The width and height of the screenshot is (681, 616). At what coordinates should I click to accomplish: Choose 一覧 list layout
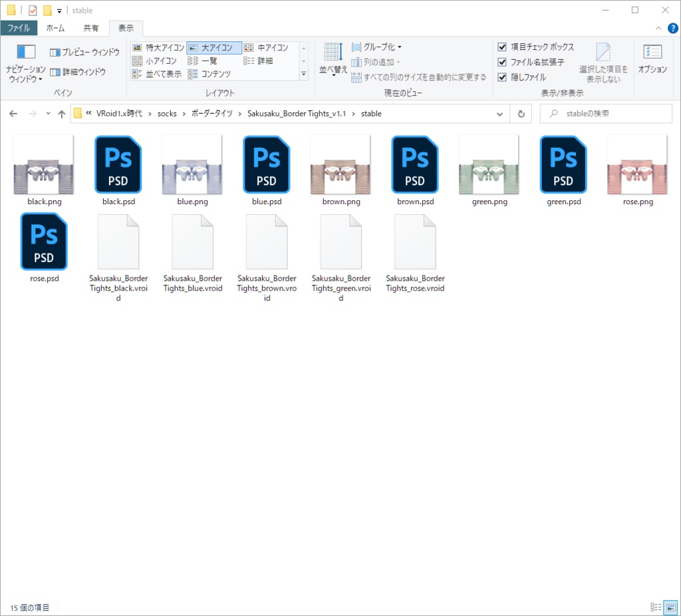coord(202,61)
